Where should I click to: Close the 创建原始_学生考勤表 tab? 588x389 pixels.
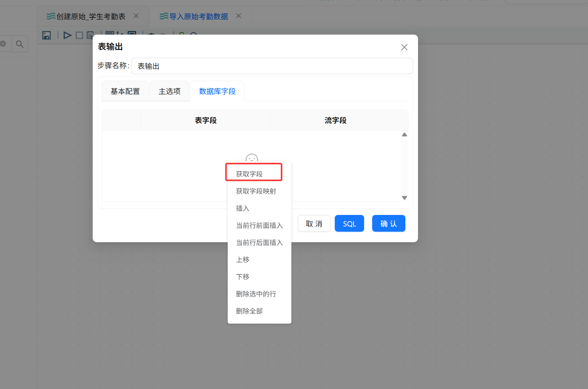pos(136,16)
